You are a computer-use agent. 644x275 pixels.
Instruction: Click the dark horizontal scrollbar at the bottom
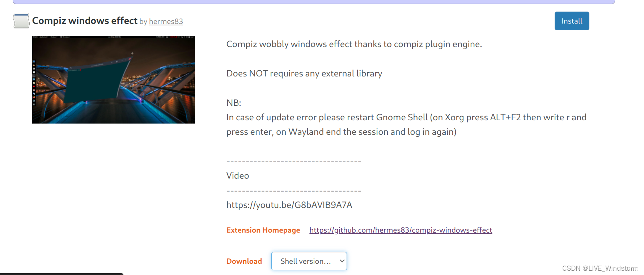[x=62, y=274]
